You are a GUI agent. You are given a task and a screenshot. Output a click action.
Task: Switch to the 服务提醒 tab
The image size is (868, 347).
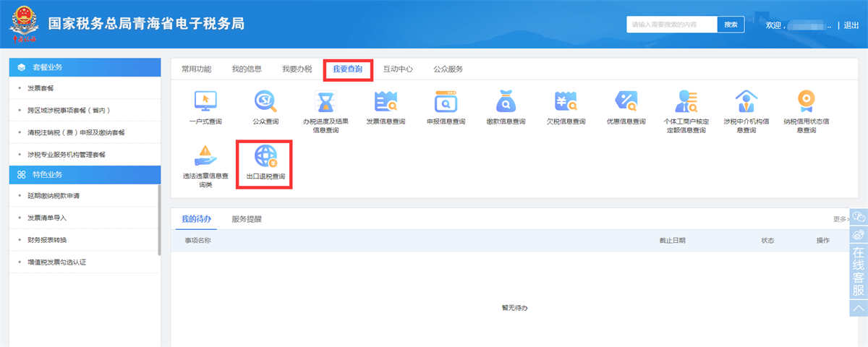247,219
